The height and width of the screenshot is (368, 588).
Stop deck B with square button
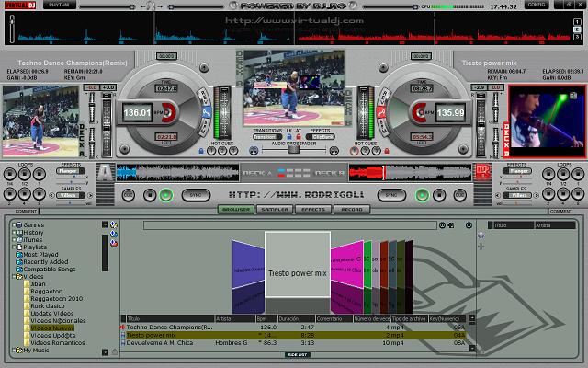point(439,195)
